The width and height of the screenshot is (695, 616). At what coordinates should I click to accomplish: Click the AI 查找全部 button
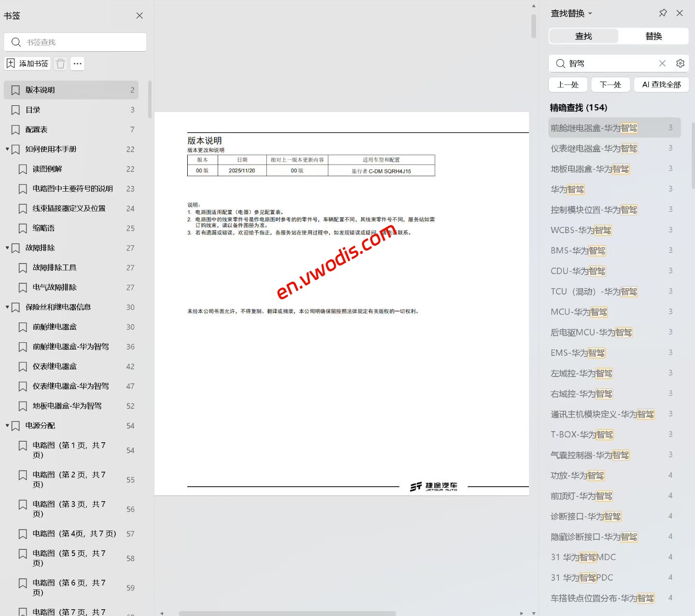661,84
